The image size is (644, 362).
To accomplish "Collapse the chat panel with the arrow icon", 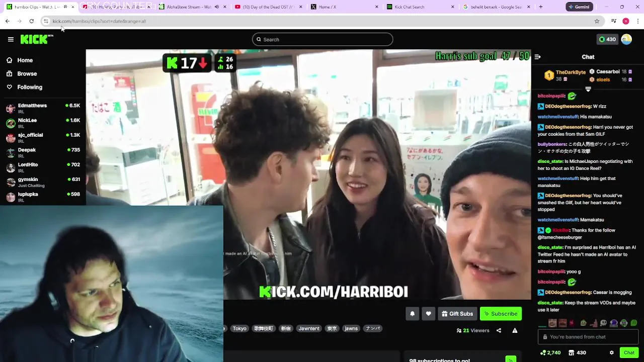I will pos(537,57).
